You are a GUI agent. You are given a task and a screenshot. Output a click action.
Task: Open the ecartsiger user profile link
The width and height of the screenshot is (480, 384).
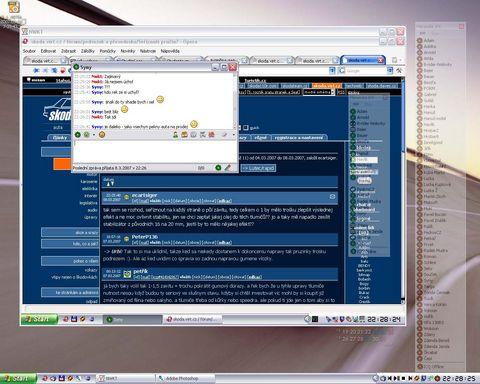pyautogui.click(x=144, y=195)
